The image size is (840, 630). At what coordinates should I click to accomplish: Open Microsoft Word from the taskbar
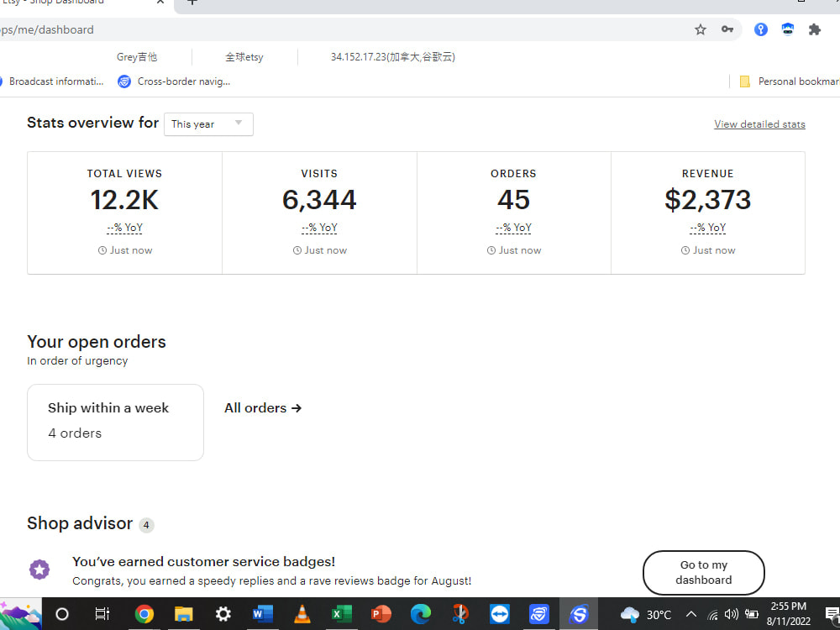(x=262, y=614)
